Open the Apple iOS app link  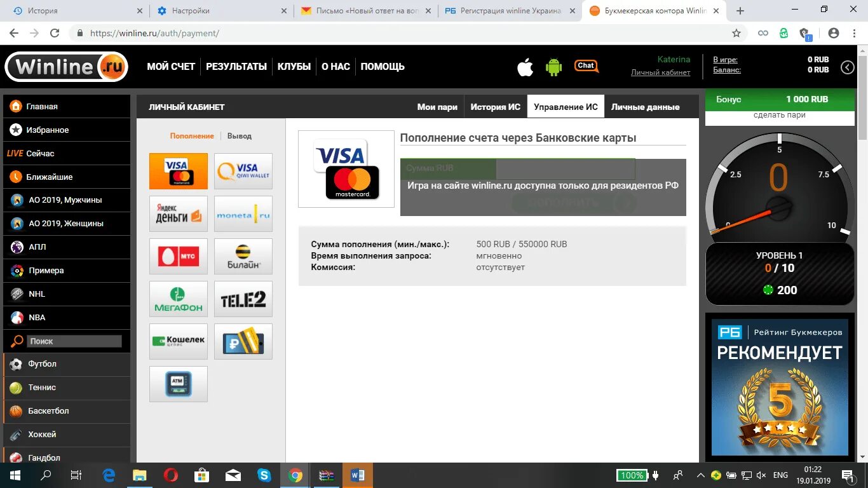click(x=526, y=66)
